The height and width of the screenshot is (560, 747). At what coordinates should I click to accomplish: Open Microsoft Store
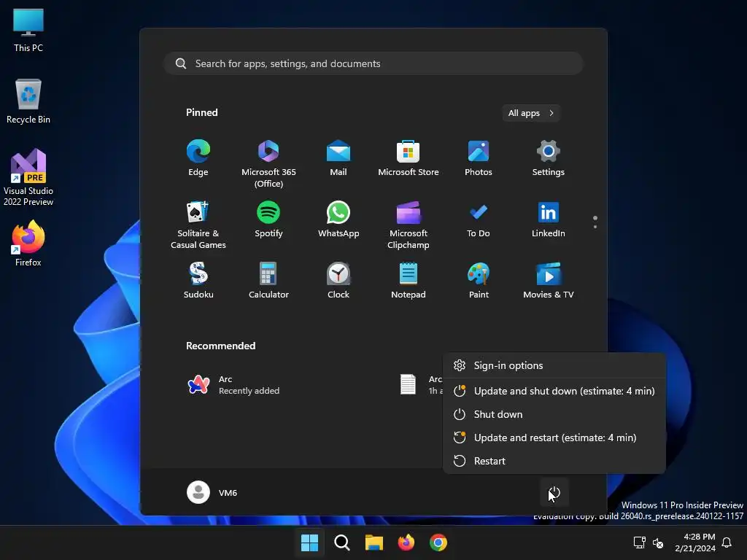click(409, 158)
